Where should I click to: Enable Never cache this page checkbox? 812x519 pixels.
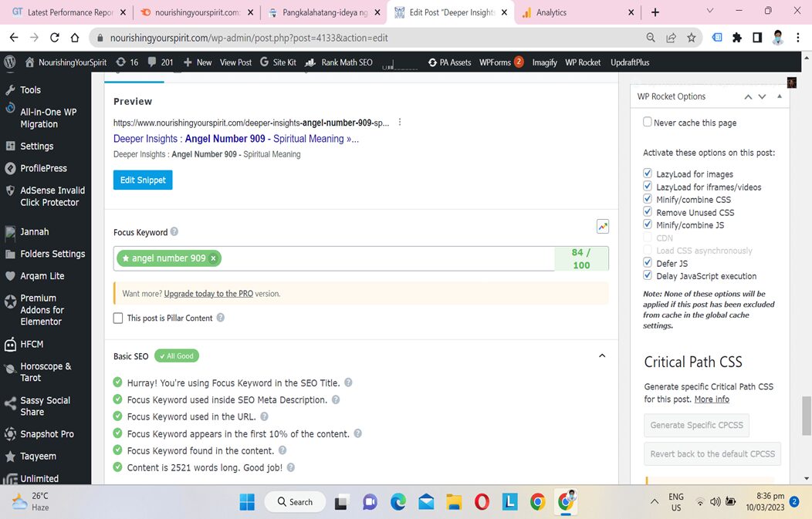(x=648, y=122)
